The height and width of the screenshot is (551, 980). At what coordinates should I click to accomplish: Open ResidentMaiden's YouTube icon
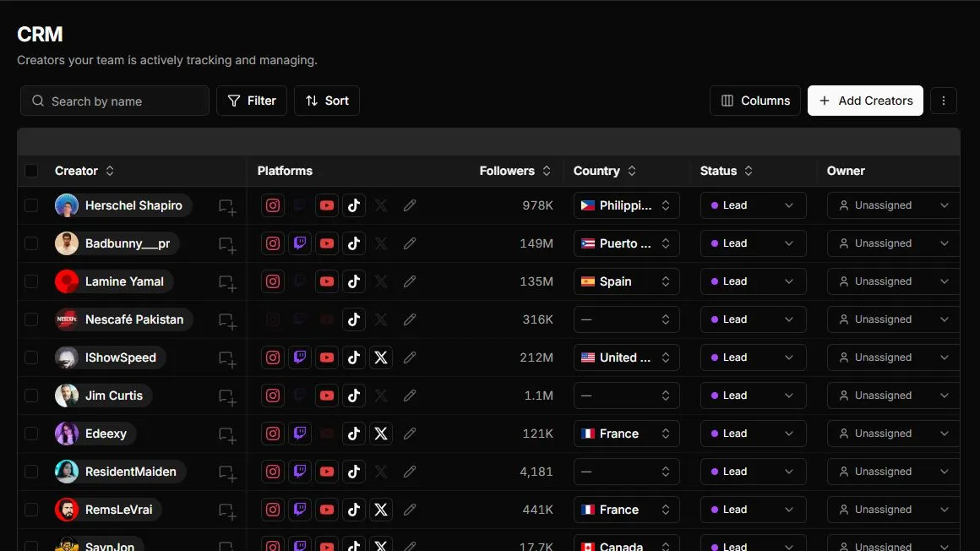tap(327, 472)
